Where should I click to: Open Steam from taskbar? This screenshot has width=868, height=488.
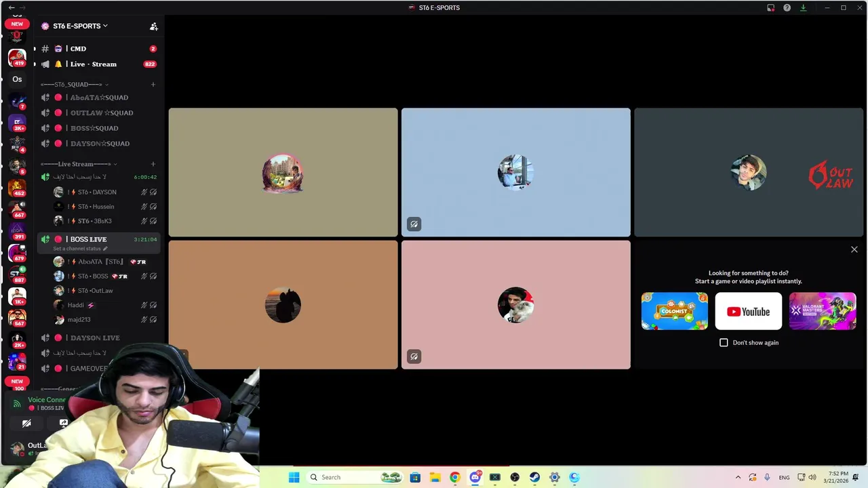[534, 477]
